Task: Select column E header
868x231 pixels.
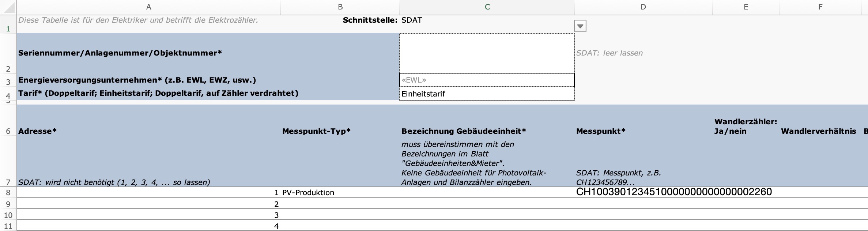Action: [746, 7]
